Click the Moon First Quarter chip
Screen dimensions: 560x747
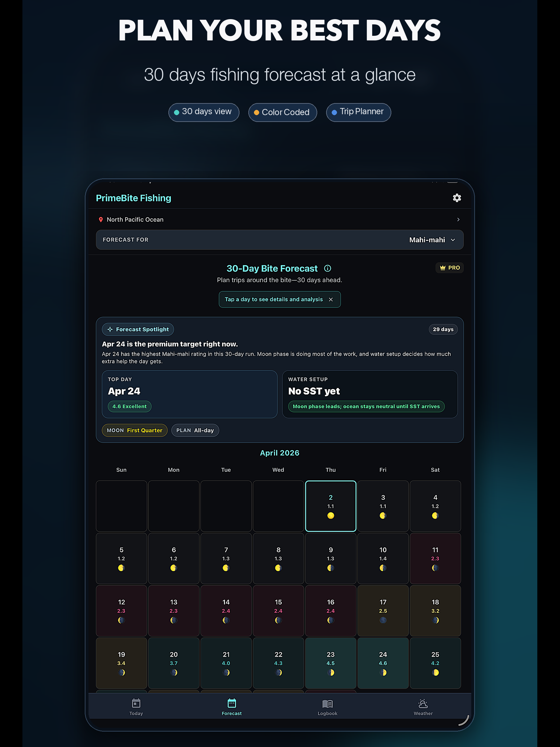coord(135,430)
